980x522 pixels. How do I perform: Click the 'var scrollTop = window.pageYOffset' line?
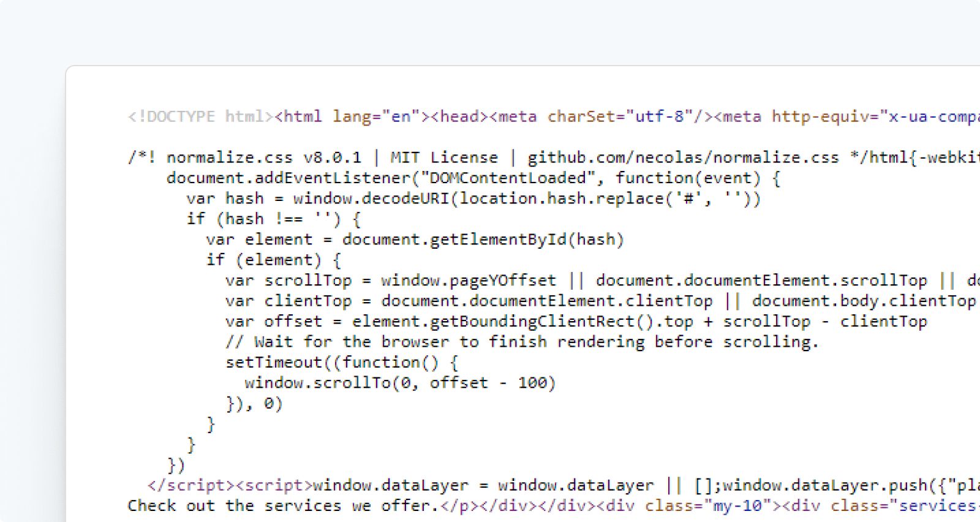[x=602, y=281]
